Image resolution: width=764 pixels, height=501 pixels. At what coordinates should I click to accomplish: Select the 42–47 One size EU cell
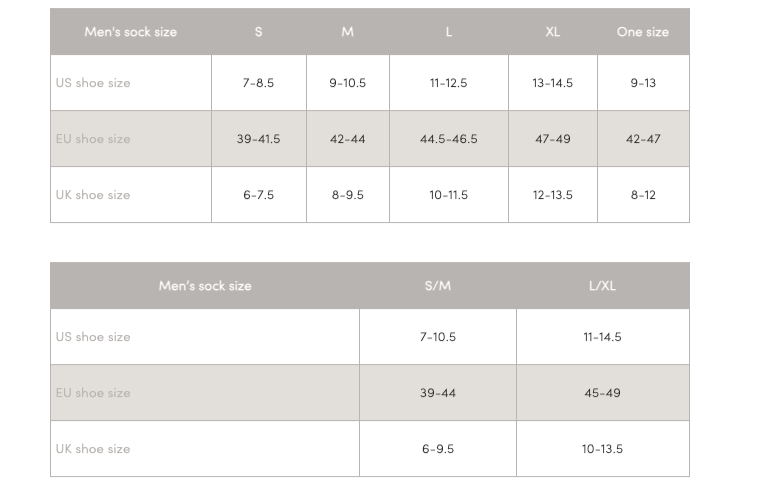[x=643, y=139]
